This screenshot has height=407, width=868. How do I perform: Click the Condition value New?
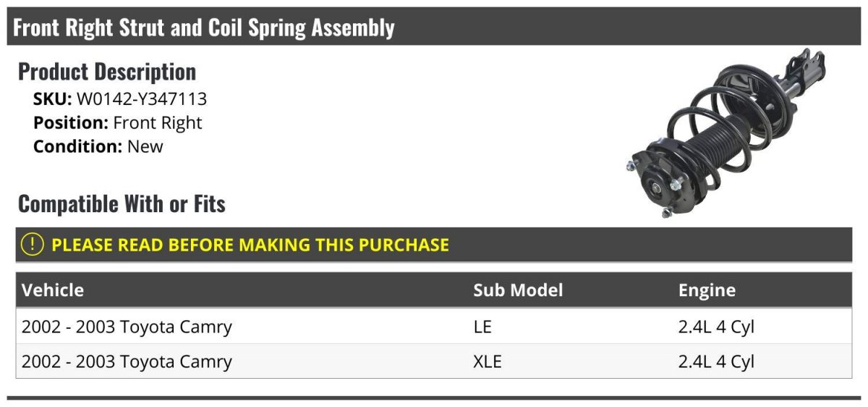(x=145, y=146)
